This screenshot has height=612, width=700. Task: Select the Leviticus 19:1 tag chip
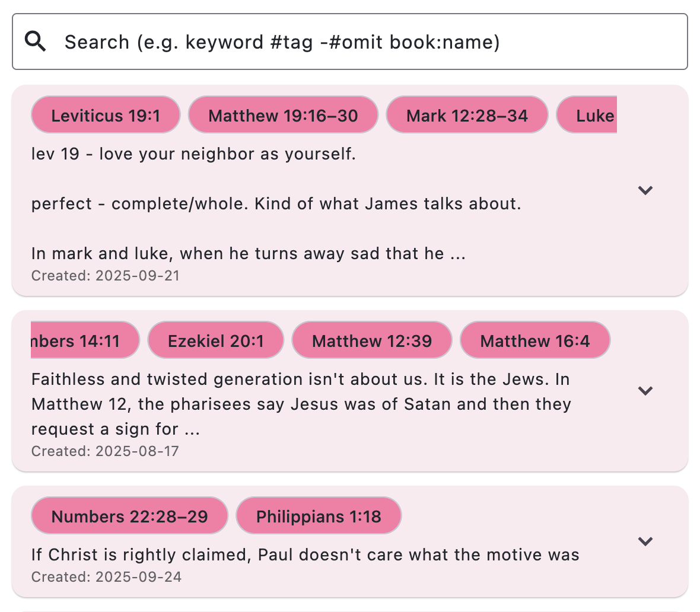pos(106,115)
